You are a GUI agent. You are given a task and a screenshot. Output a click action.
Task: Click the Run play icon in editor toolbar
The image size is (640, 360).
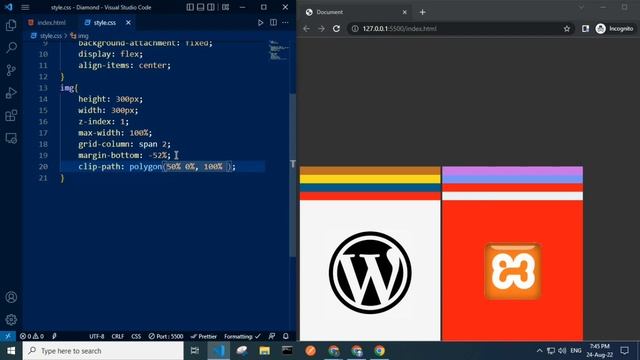[260, 23]
